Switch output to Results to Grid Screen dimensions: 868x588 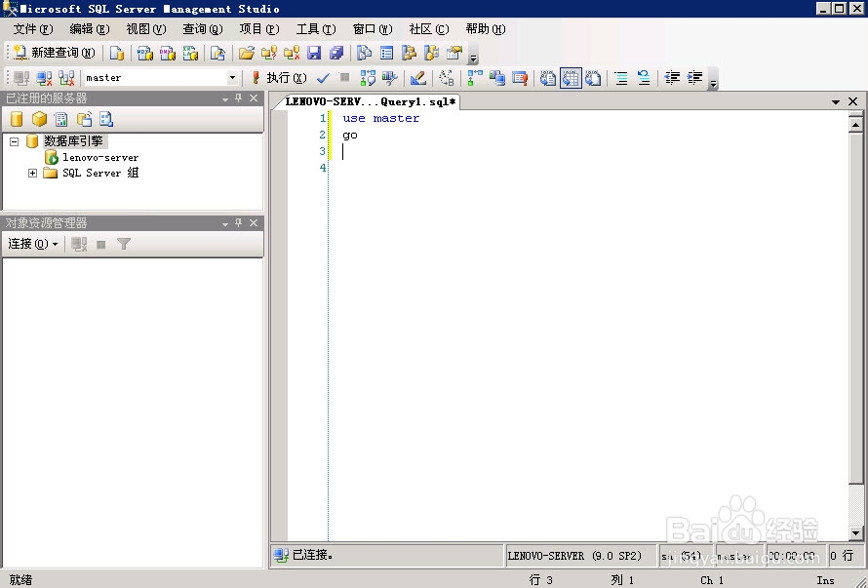[571, 78]
